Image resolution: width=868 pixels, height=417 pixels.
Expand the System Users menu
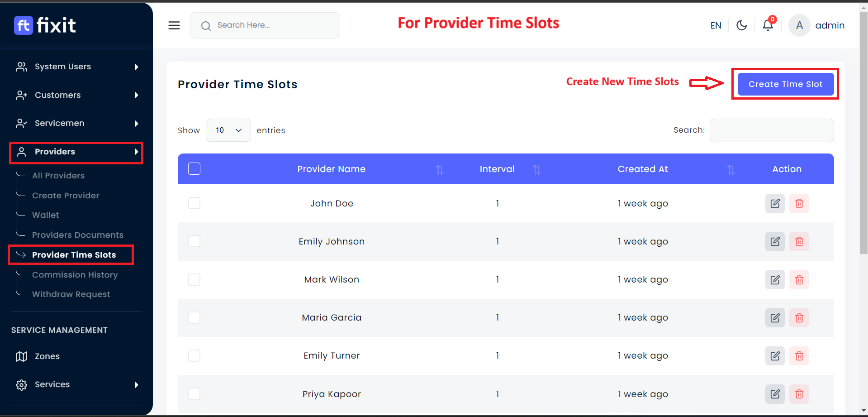76,67
